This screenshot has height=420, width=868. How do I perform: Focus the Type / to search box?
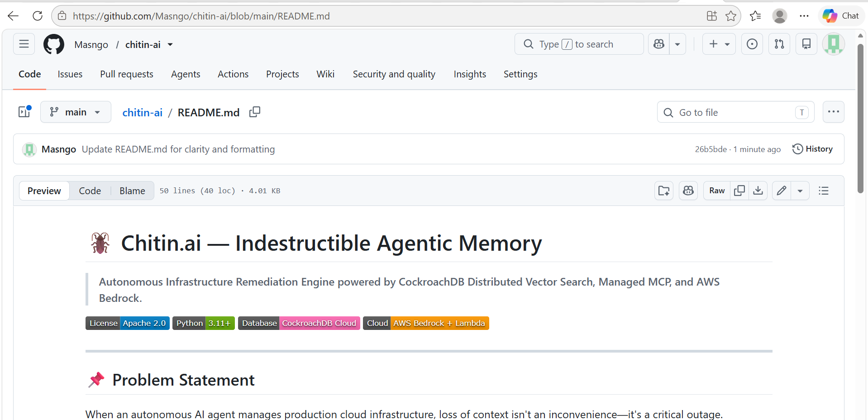click(x=579, y=44)
